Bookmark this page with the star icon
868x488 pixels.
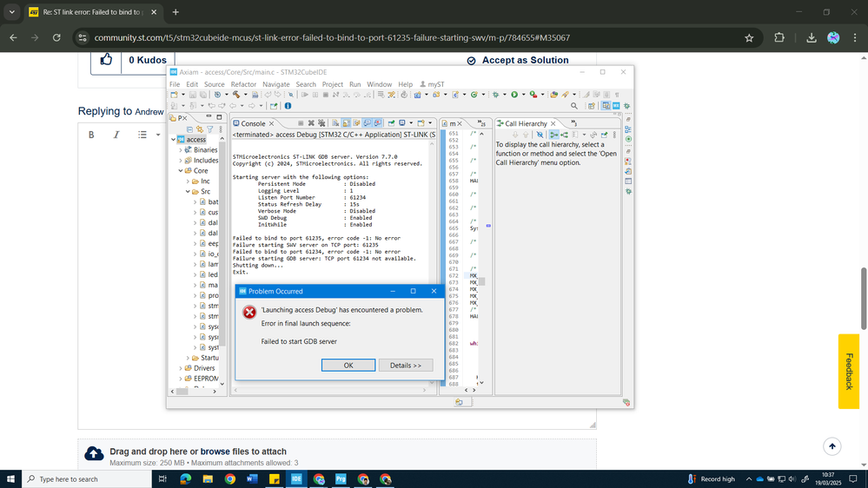tap(749, 38)
